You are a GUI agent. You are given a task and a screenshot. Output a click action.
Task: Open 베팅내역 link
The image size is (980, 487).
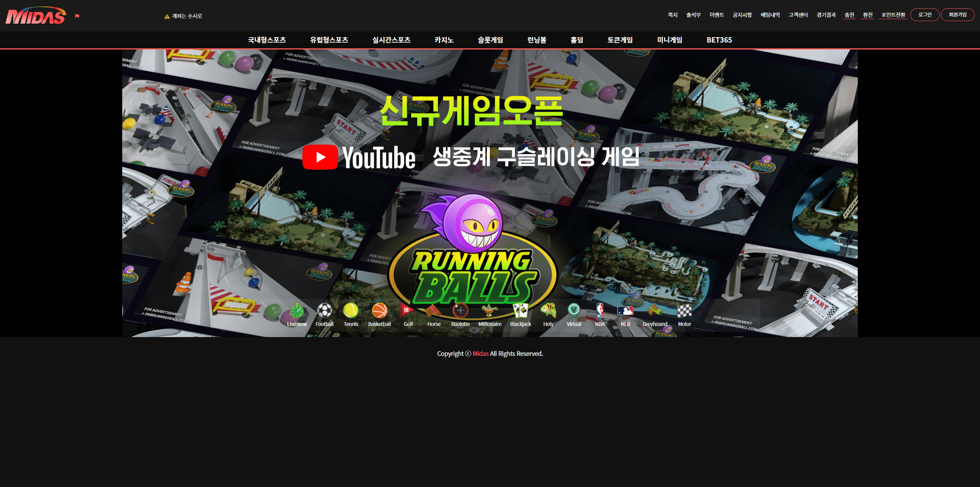(x=770, y=15)
